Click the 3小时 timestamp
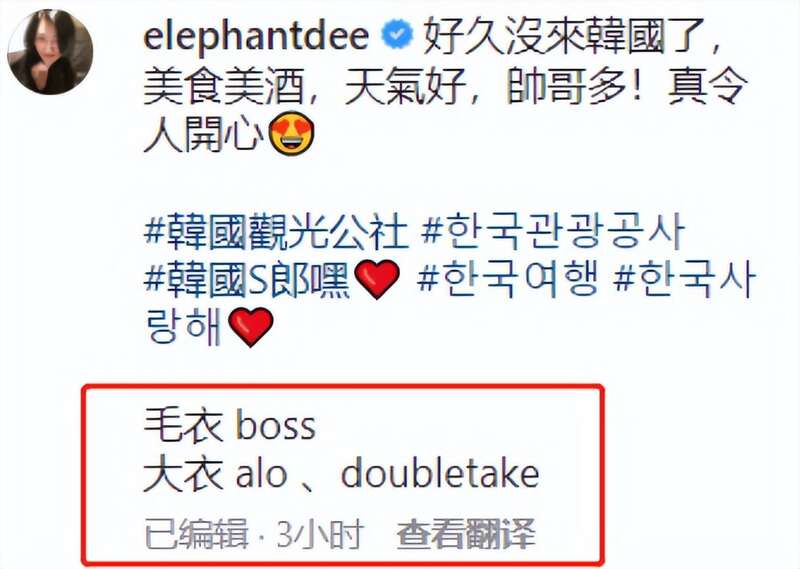This screenshot has height=569, width=800. coord(320,534)
